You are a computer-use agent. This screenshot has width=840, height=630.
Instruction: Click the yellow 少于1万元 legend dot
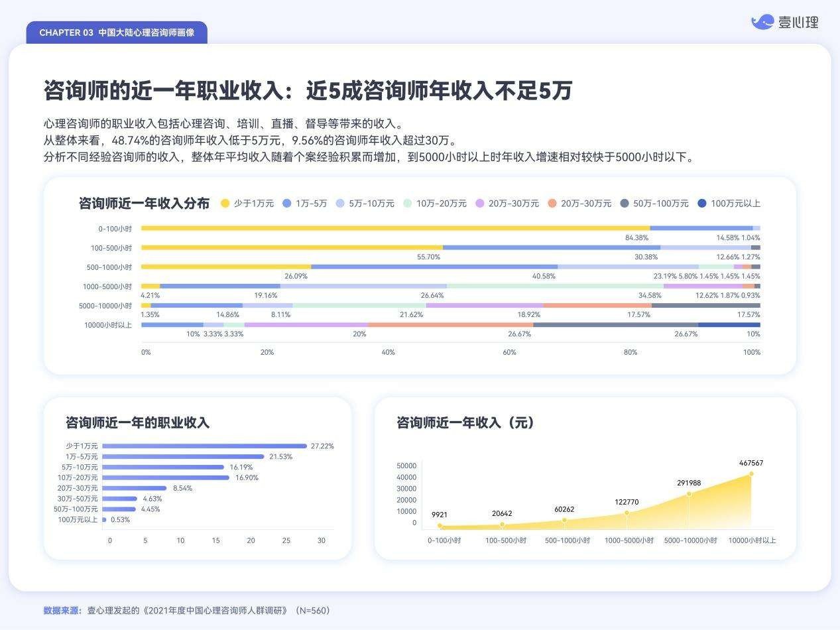pyautogui.click(x=225, y=204)
